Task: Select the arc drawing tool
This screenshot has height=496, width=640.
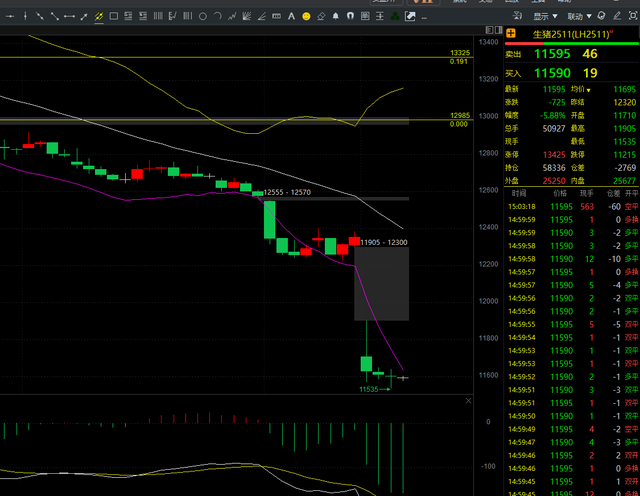Action: coord(218,16)
